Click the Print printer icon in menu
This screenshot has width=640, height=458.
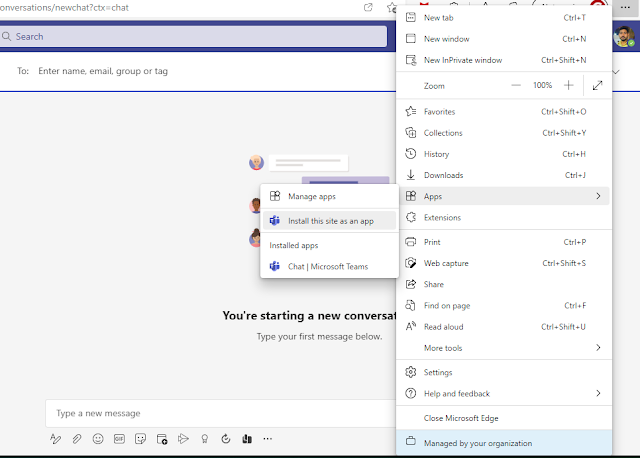point(411,242)
